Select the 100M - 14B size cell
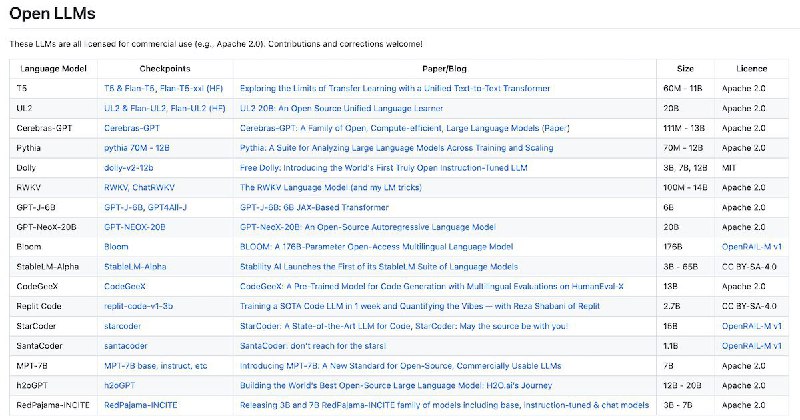 [x=685, y=187]
